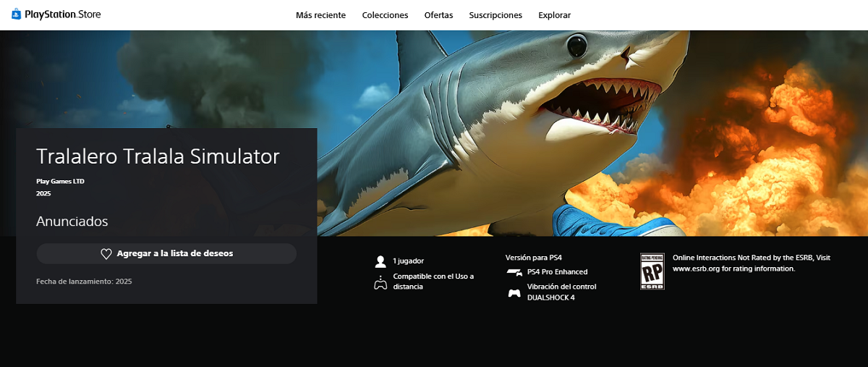868x367 pixels.
Task: Click the DUALSHOCK 4 vibration controller icon
Action: point(514,293)
